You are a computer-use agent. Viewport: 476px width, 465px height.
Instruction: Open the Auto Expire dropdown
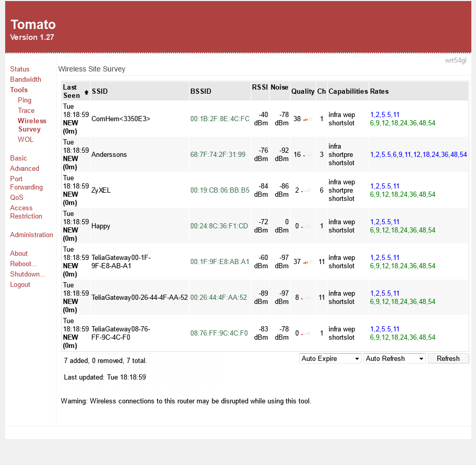tap(330, 358)
